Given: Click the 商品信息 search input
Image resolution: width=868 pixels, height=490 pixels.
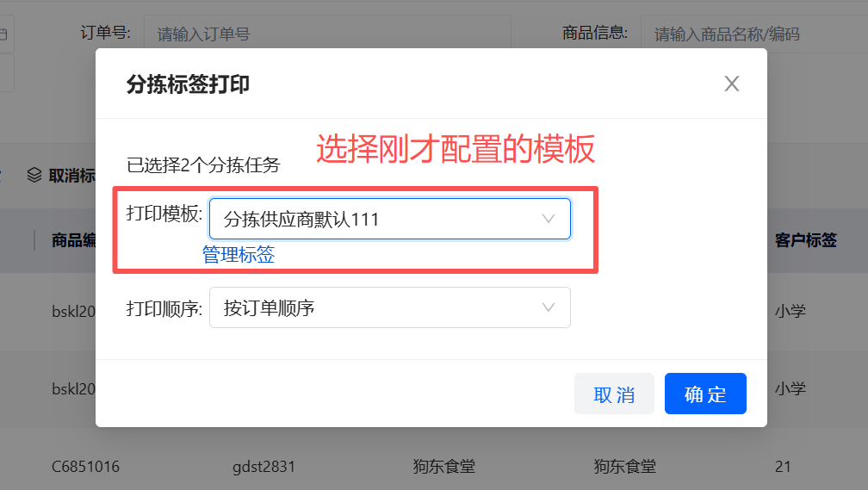Looking at the screenshot, I should (x=749, y=34).
